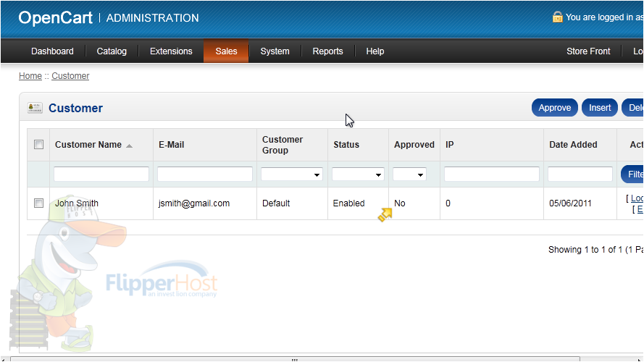Focus the E-Mail filter field
Screen dimensions: 644x362
[204, 174]
